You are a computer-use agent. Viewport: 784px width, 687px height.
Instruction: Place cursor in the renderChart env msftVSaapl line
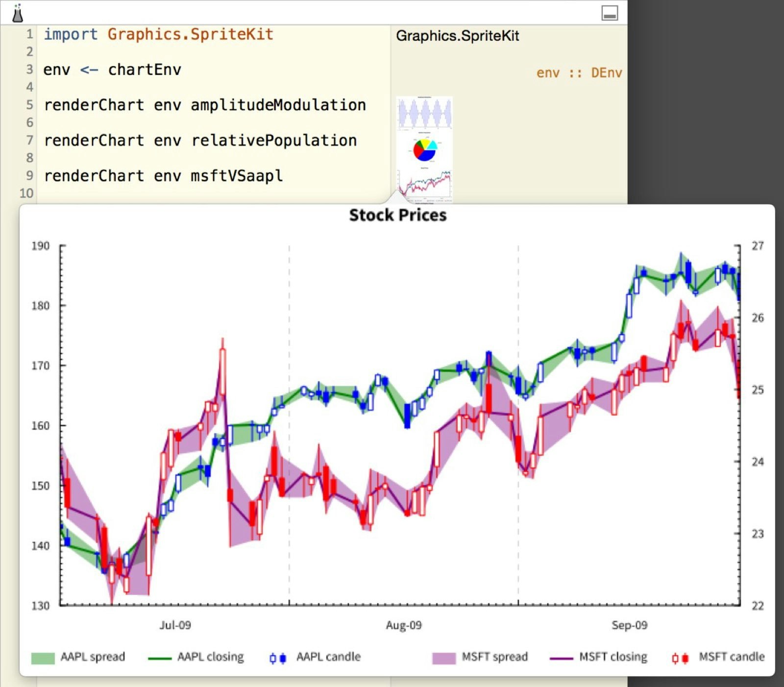(163, 175)
